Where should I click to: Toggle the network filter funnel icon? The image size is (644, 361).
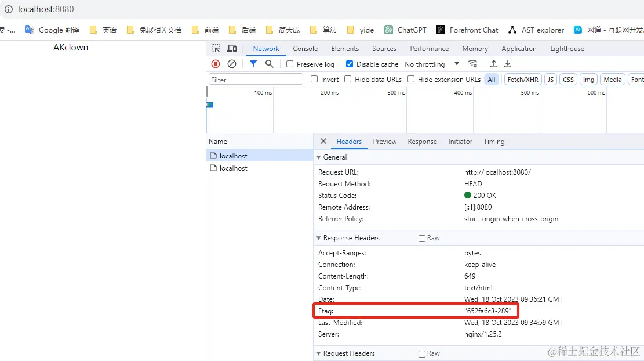pos(253,64)
